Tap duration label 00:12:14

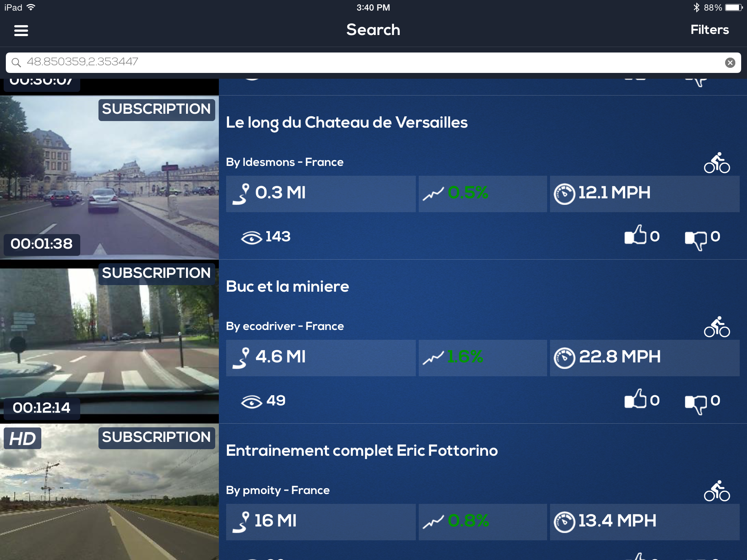point(42,408)
